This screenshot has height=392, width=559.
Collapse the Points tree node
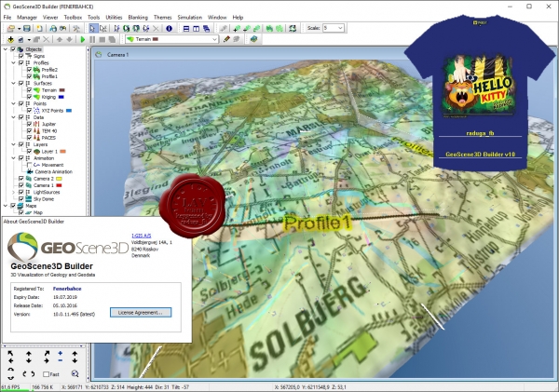(14, 103)
